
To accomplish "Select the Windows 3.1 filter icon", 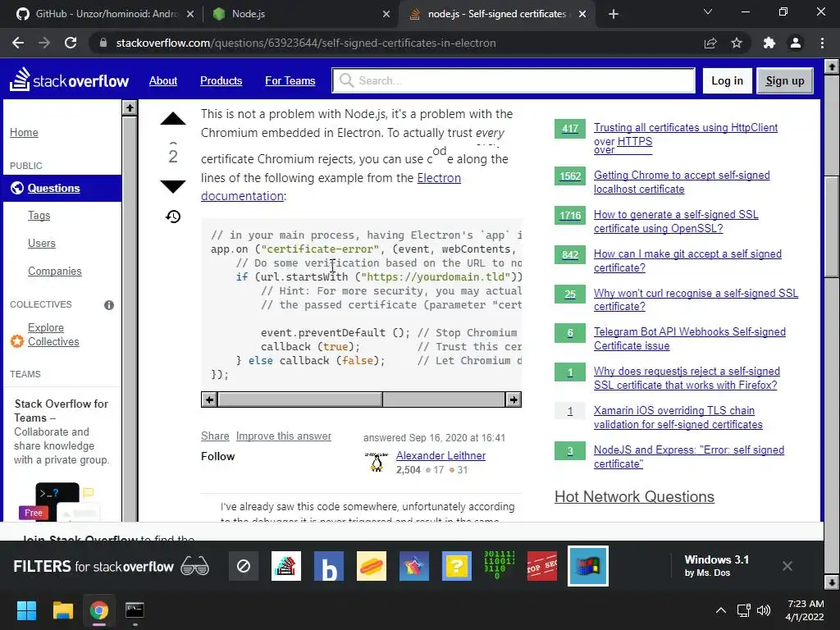I will pyautogui.click(x=587, y=566).
